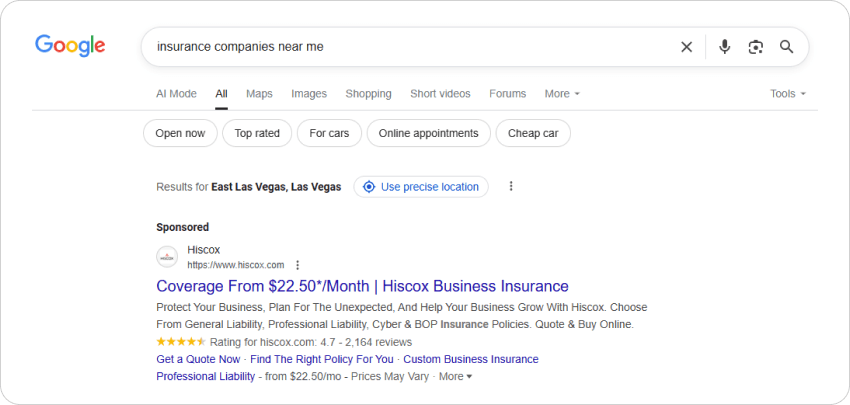This screenshot has height=405, width=850.
Task: Follow the Get a Quote Now link
Action: [198, 359]
